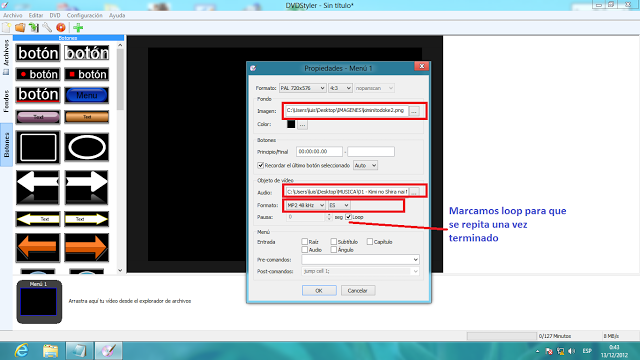Open the Editar menu
640x360 pixels.
[36, 16]
